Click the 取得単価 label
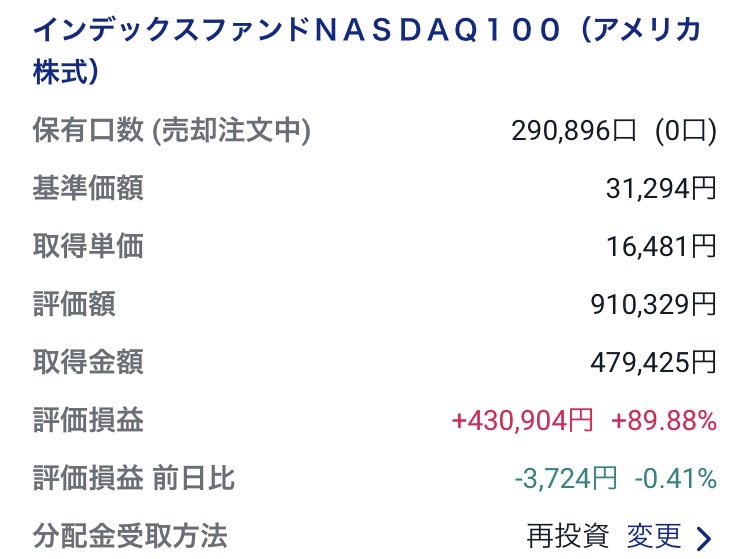The image size is (750, 559). [88, 246]
